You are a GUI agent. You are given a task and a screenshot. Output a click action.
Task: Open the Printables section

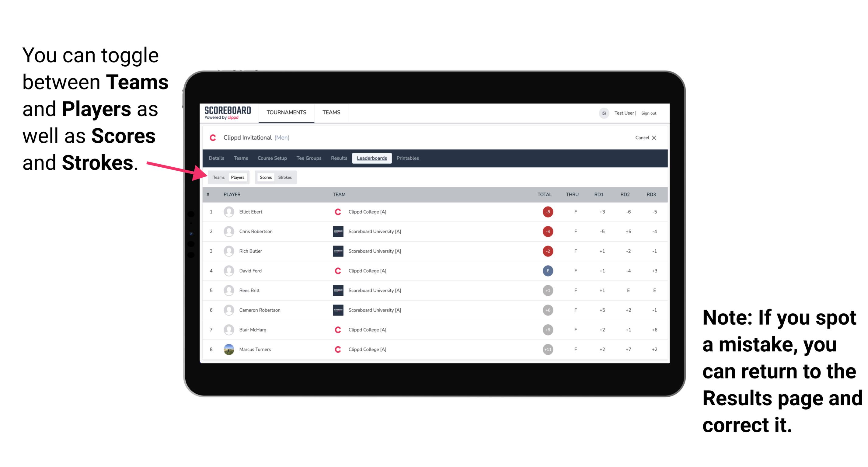409,158
